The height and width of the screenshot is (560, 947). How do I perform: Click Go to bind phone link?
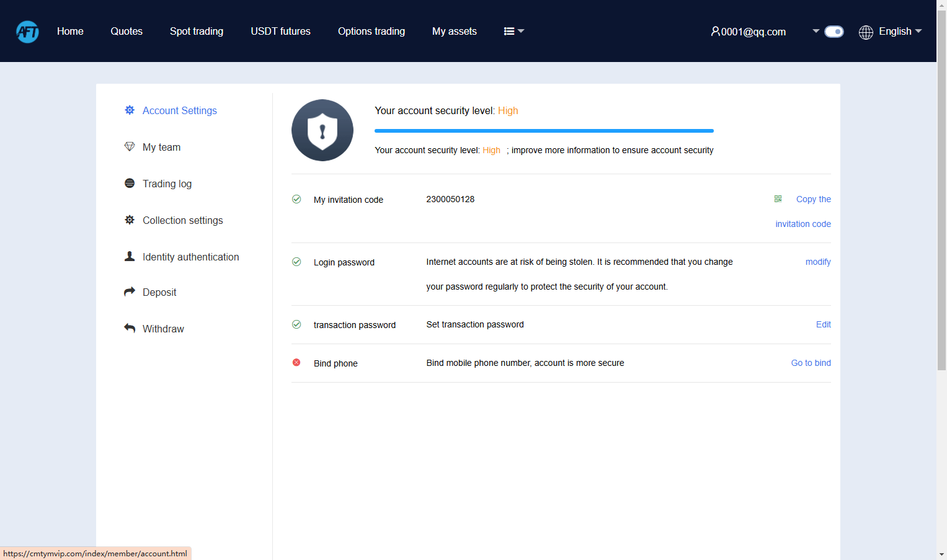click(x=811, y=363)
